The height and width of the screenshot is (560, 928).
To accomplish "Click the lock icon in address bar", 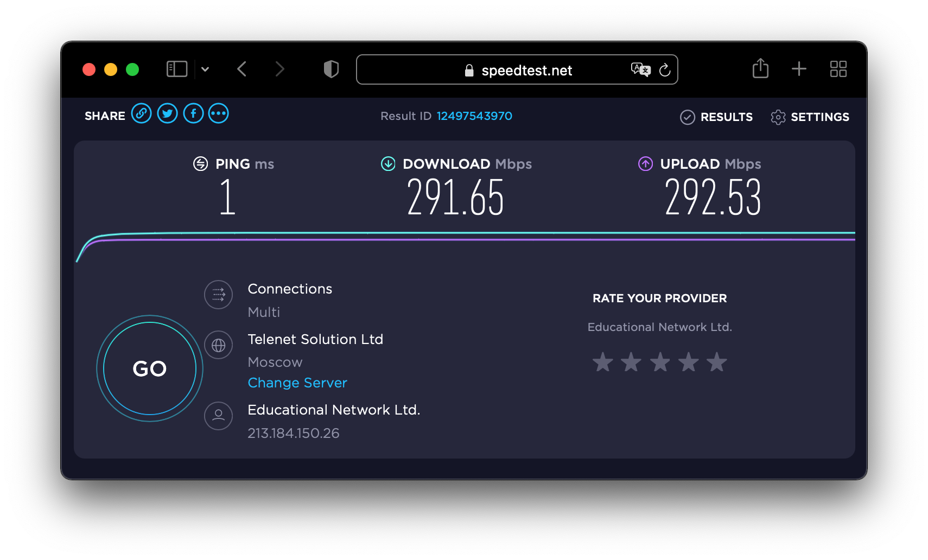I will [x=469, y=71].
